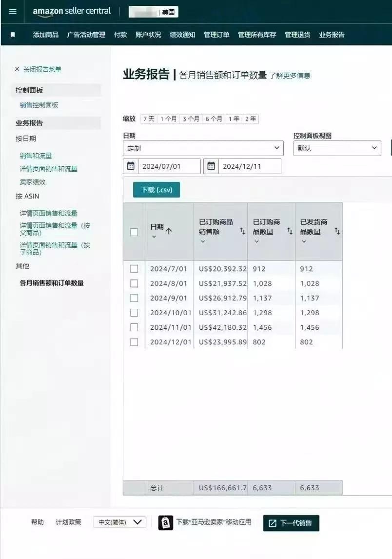Check the row for 2024/8/01
The image size is (392, 559).
[134, 283]
